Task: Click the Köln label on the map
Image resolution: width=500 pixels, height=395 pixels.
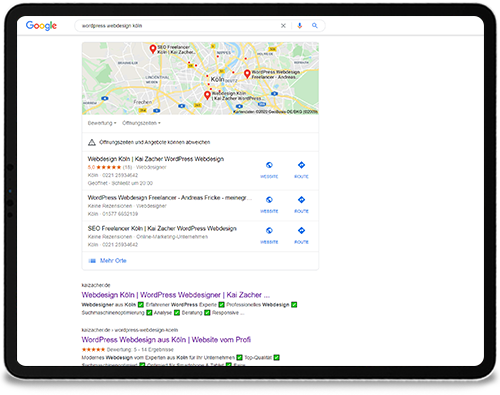Action: 217,79
